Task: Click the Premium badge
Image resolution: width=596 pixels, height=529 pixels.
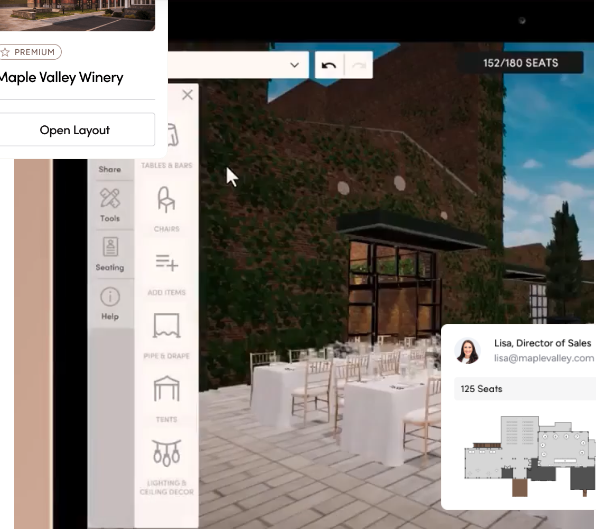Action: (30, 52)
